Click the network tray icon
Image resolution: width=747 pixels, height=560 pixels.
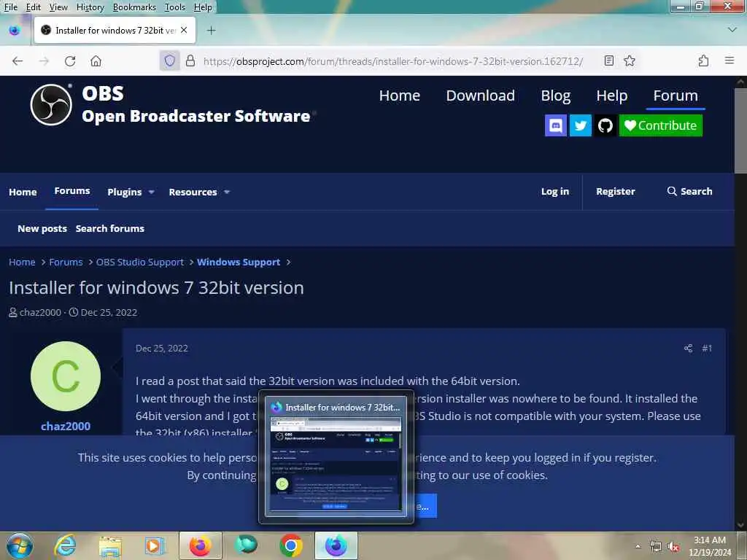(656, 547)
